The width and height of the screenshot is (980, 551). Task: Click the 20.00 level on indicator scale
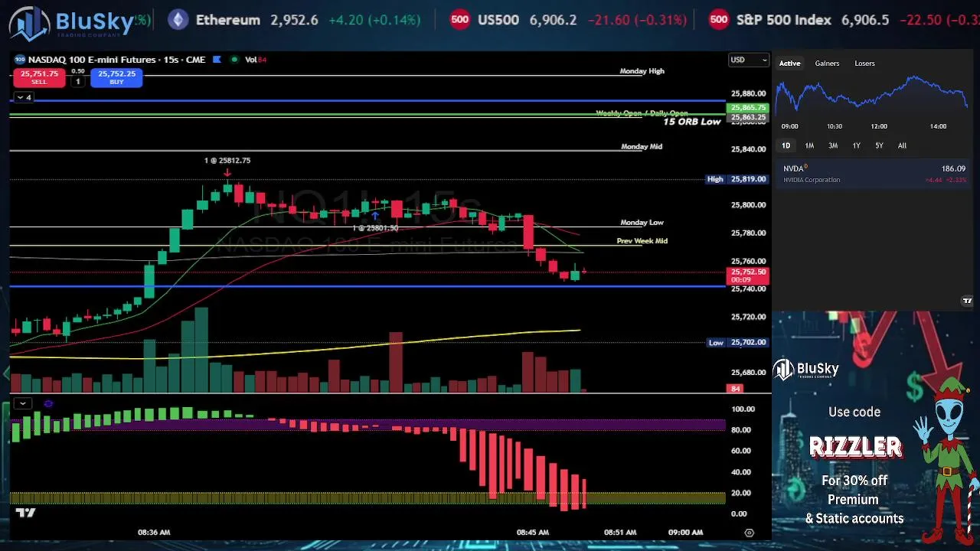point(741,493)
